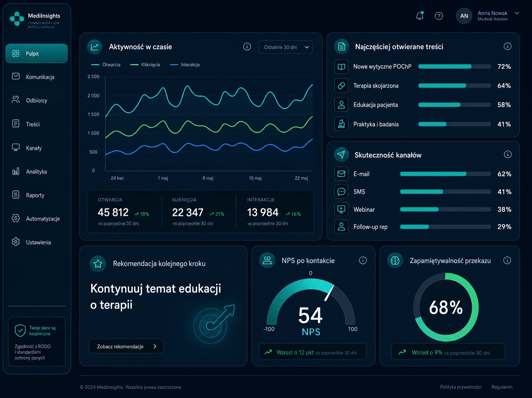This screenshot has width=532, height=398.
Task: Click the NPS po kontakcie people icon
Action: pos(267,260)
